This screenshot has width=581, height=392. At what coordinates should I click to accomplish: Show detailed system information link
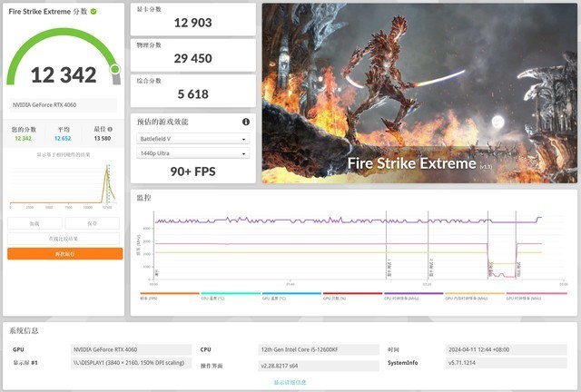[x=290, y=382]
